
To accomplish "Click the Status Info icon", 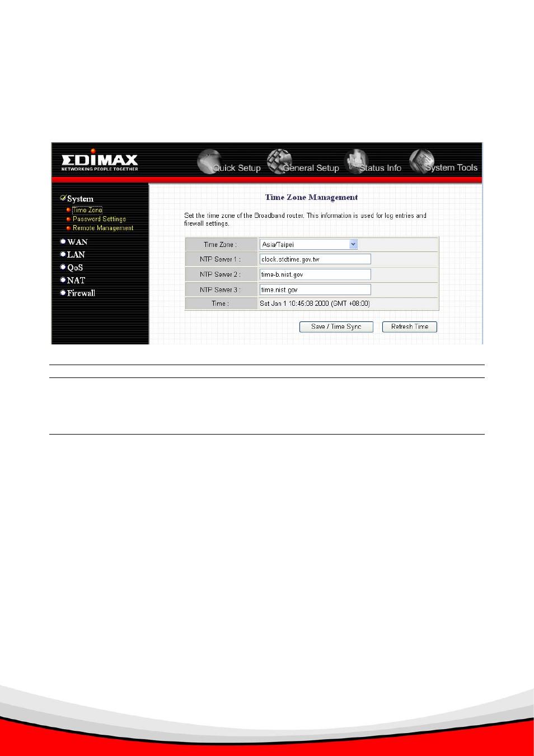I will click(357, 161).
